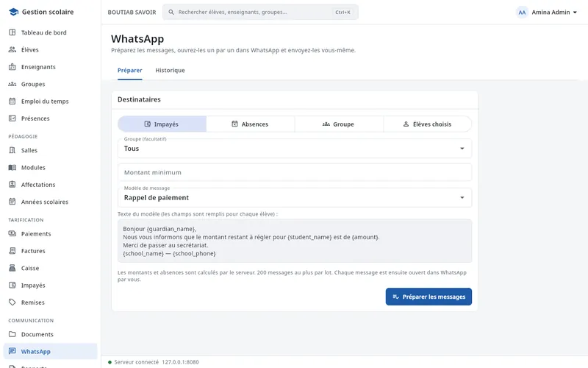Click the Impayés sidebar icon
Viewport: 588px width, 368px height.
coord(12,285)
